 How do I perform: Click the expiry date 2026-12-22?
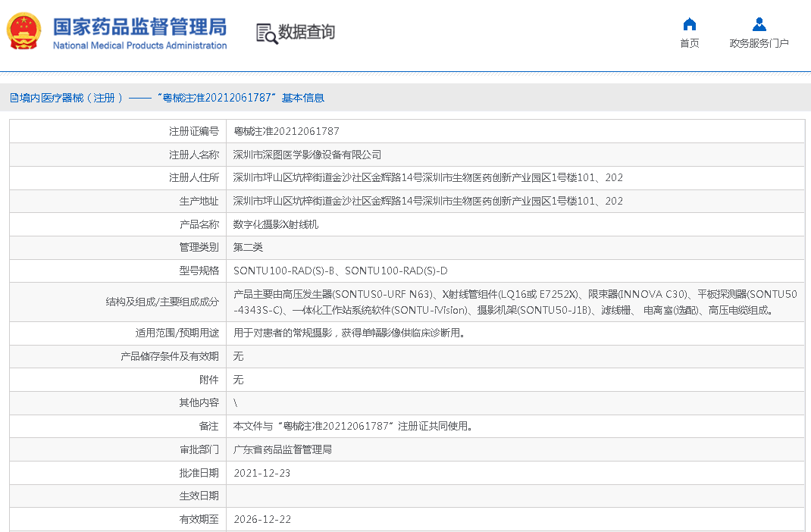[261, 519]
